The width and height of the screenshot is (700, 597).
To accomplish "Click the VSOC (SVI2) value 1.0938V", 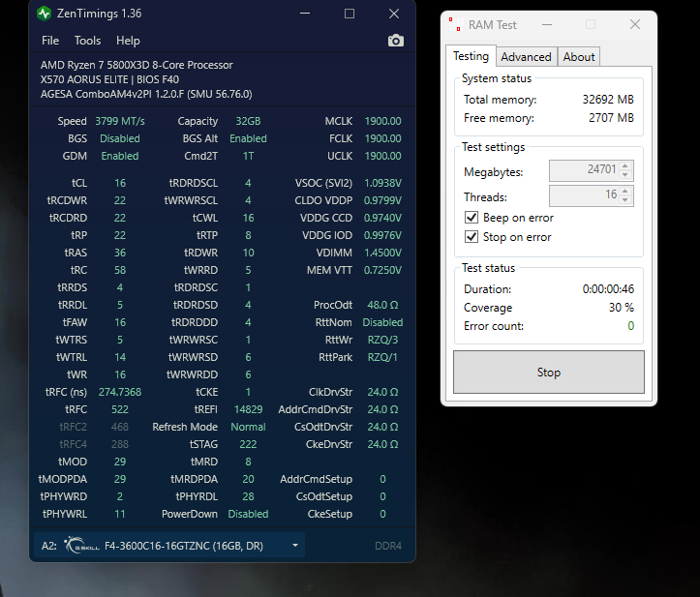I will 382,183.
